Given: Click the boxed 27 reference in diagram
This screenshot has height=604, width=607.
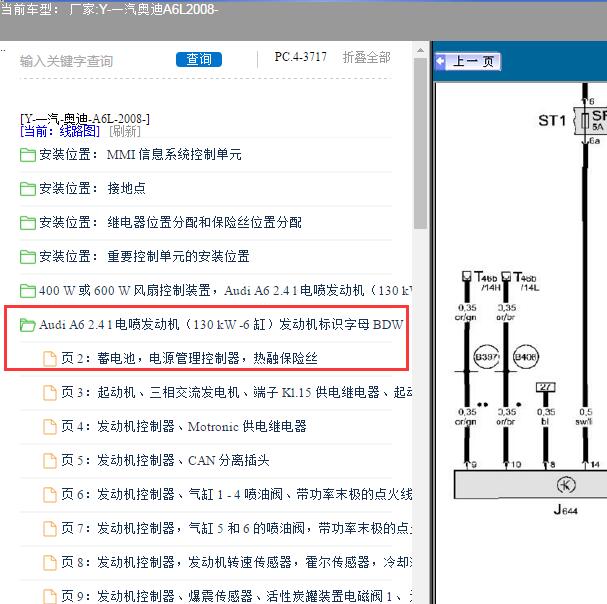Looking at the screenshot, I should pos(545,387).
